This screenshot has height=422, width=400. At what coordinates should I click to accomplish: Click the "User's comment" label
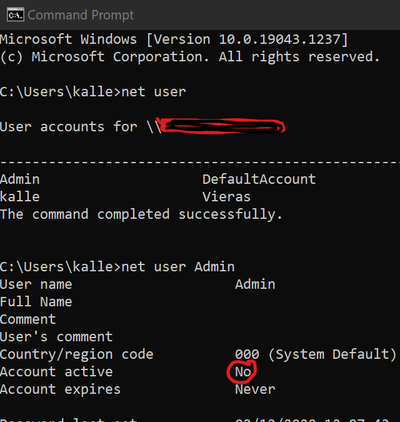[56, 337]
